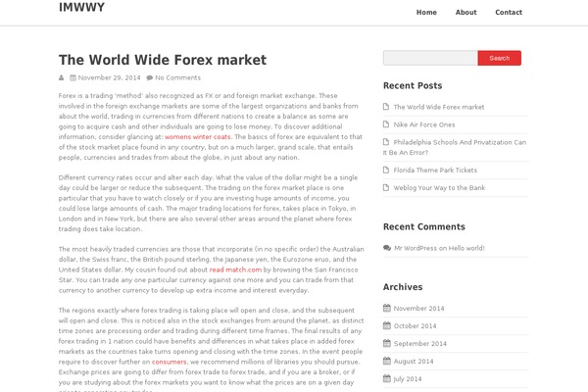Open the Contact menu item
The width and height of the screenshot is (588, 392).
coord(509,13)
